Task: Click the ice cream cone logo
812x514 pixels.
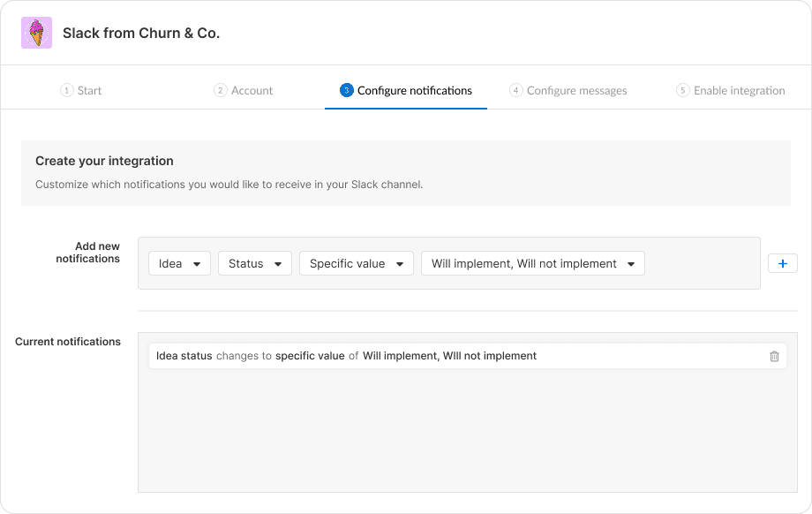Action: [x=36, y=33]
